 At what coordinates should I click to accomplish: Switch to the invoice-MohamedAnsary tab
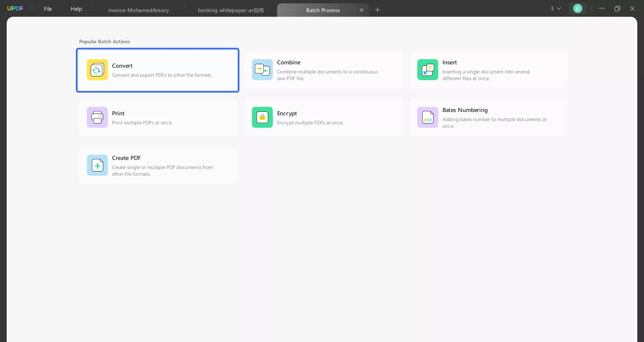click(139, 10)
